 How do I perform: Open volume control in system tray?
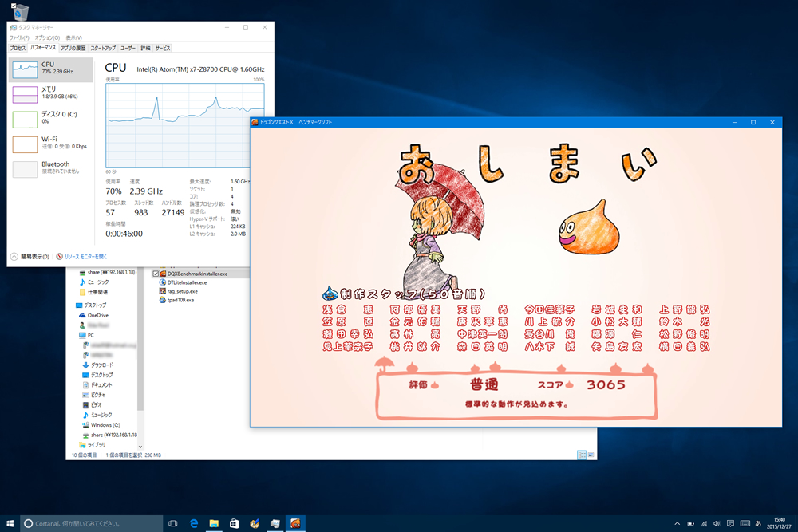point(717,523)
